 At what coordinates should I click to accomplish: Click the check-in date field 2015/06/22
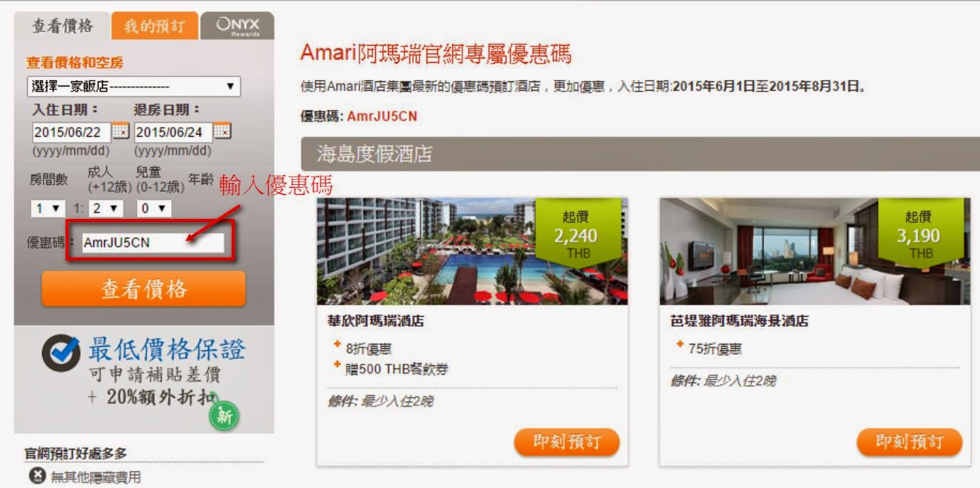pyautogui.click(x=71, y=132)
